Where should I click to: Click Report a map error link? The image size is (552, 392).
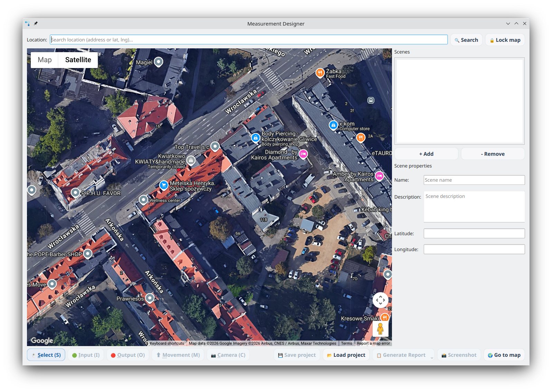tap(373, 343)
